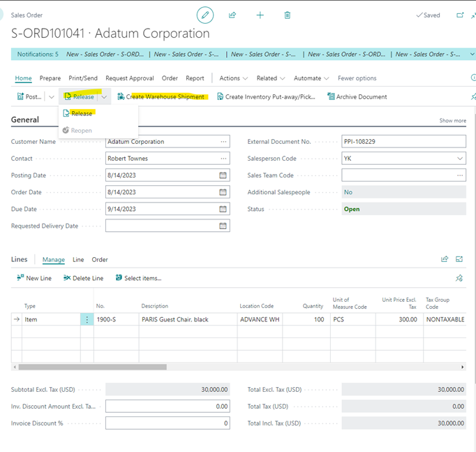Click the trash Delete icon in header
Image resolution: width=476 pixels, height=452 pixels.
(287, 15)
